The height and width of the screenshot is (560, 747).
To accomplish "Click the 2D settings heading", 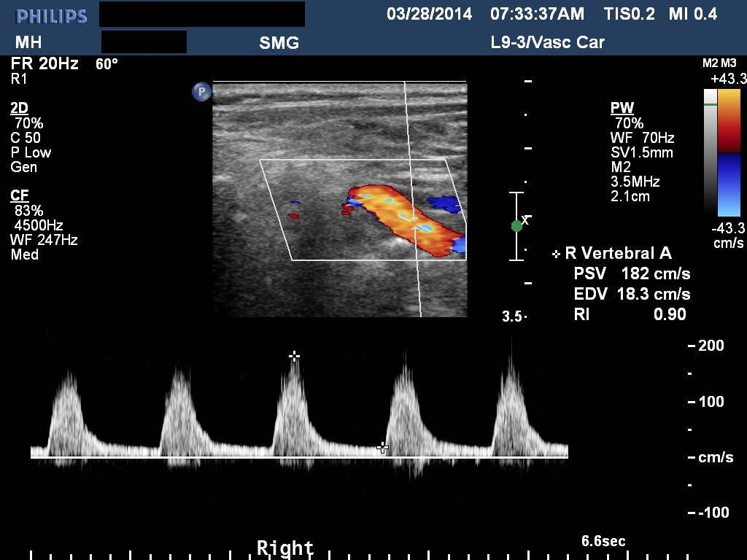I will [20, 108].
